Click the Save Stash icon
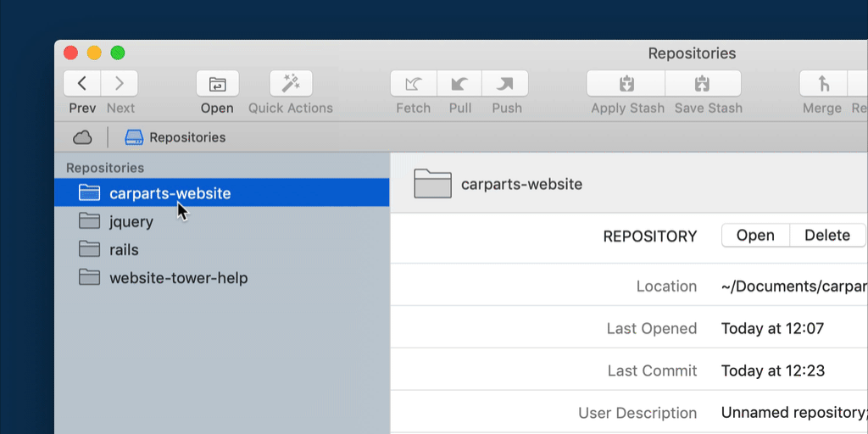 (703, 83)
